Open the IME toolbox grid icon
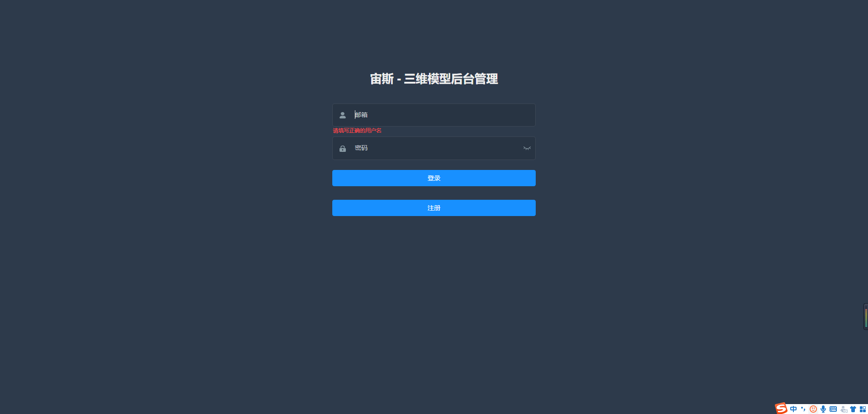 [863, 409]
